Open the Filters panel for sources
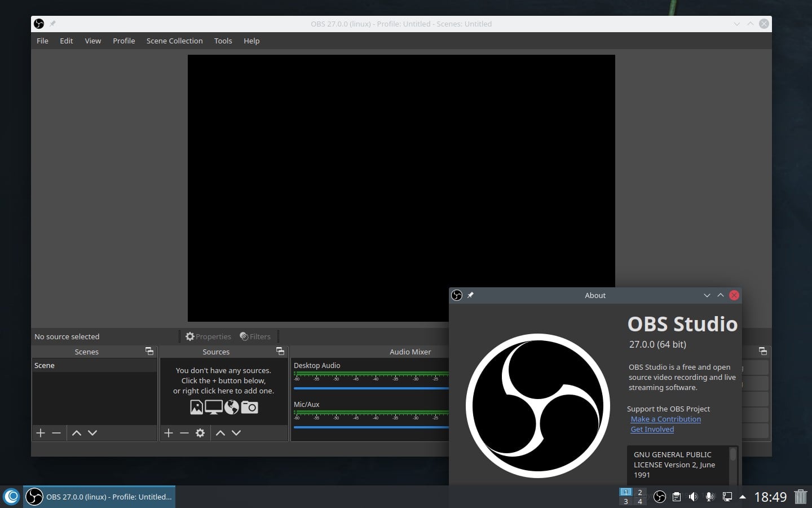812x508 pixels. [x=255, y=336]
